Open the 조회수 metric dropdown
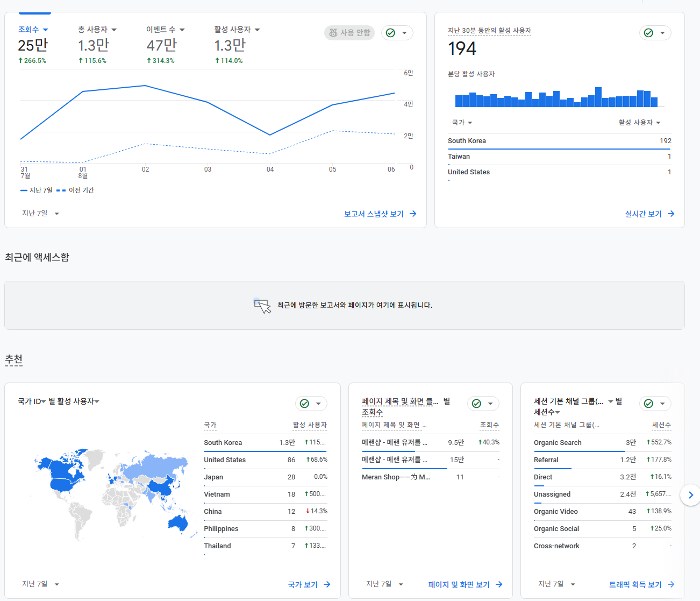 pos(33,30)
